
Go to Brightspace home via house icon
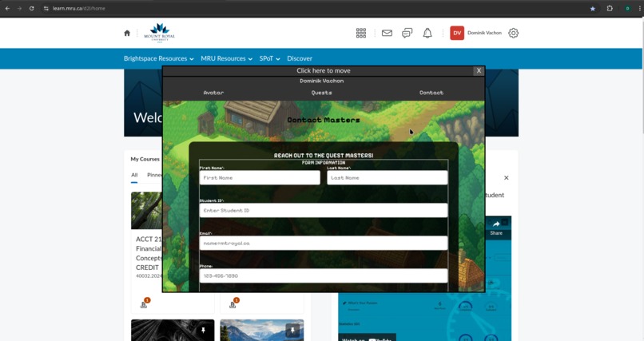(x=127, y=34)
